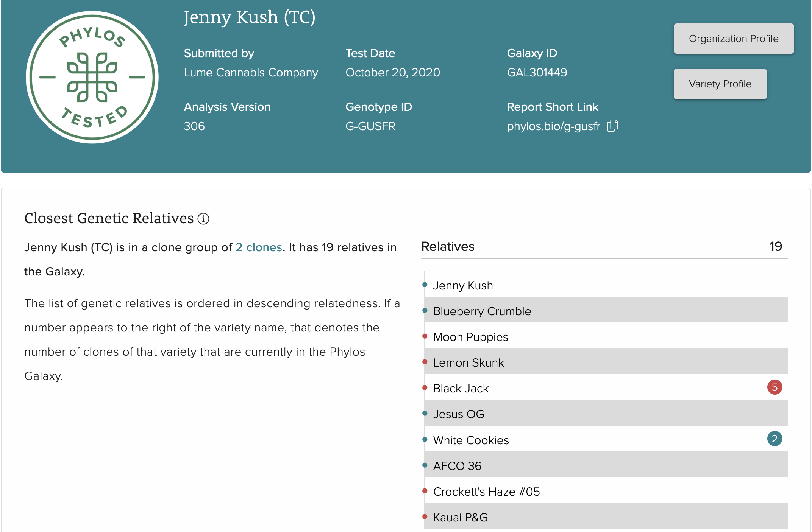Click the red 5 clones badge

tap(775, 387)
